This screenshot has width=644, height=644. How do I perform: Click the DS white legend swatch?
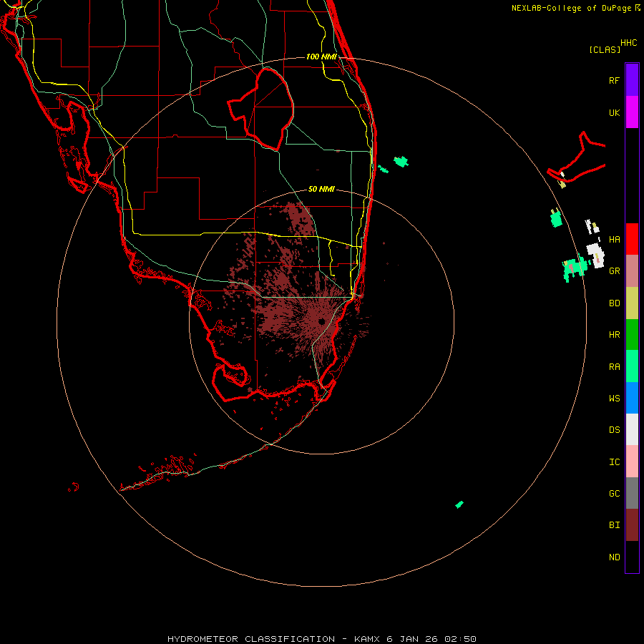632,429
